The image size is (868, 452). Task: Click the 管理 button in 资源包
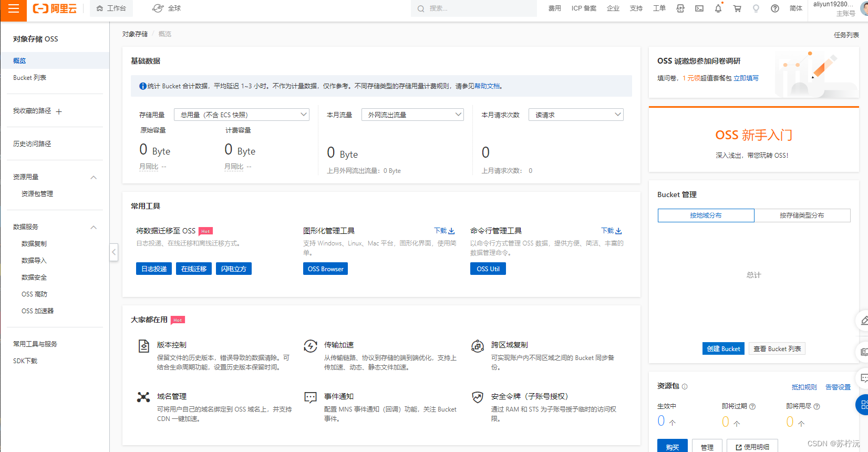tap(707, 447)
